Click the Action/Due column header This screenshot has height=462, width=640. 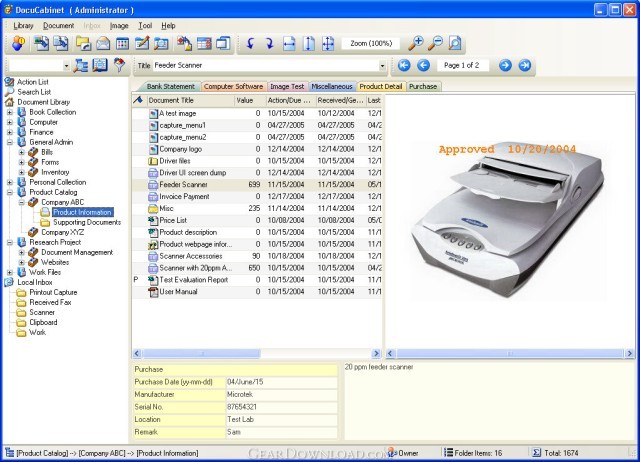coord(289,100)
